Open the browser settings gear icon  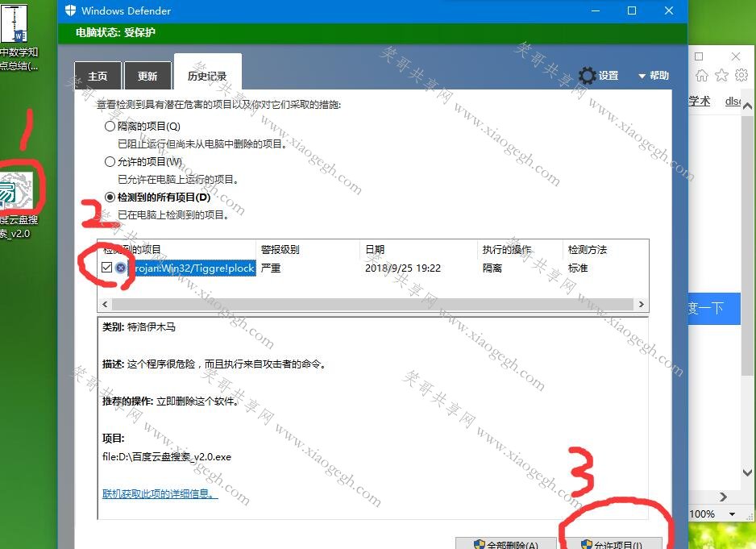pos(741,75)
